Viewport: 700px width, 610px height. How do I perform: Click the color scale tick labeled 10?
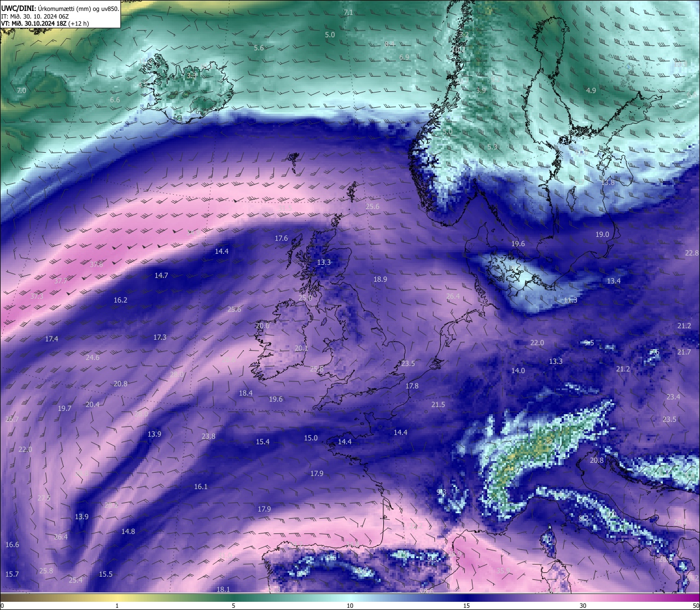point(350,606)
